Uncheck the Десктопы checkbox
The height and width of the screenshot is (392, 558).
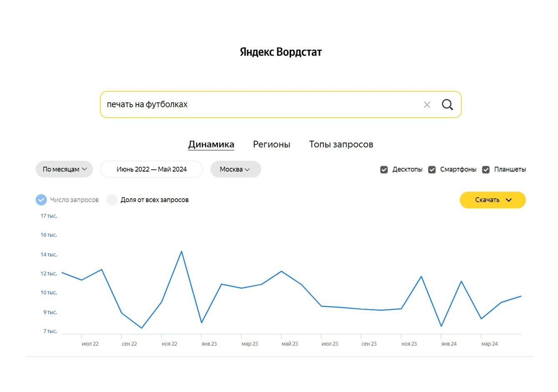tap(384, 170)
